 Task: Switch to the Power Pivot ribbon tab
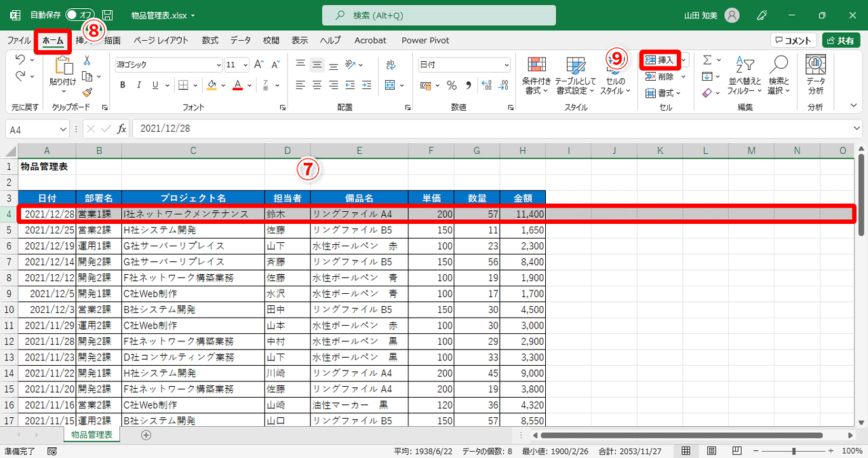click(425, 40)
